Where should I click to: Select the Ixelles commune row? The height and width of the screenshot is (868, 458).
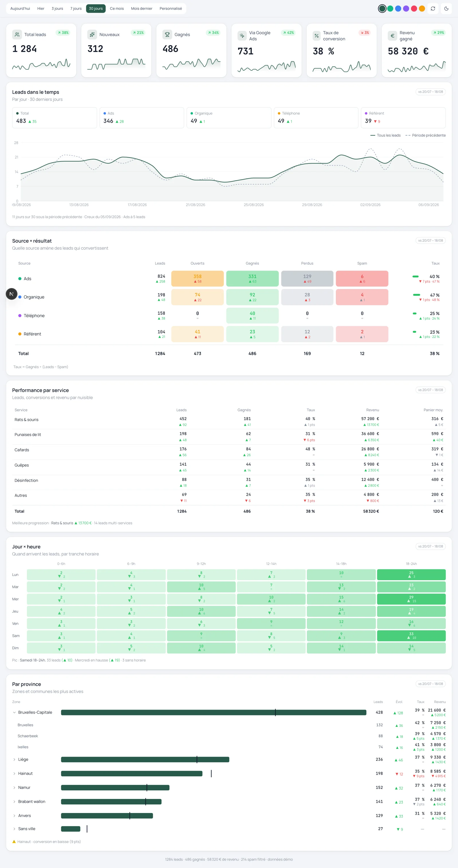[229, 747]
